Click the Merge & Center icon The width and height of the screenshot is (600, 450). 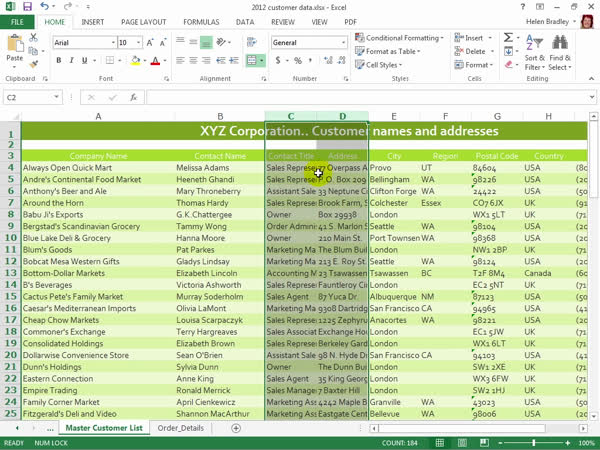251,60
